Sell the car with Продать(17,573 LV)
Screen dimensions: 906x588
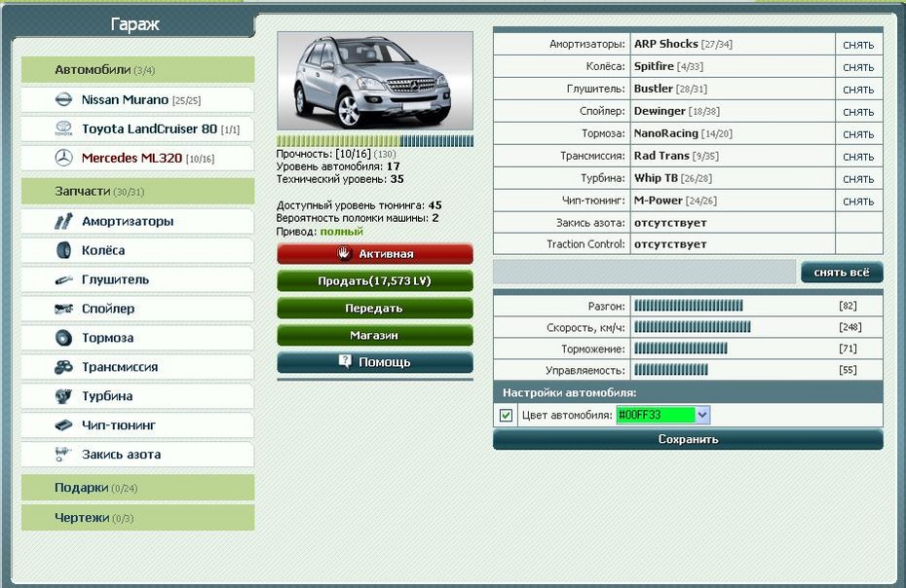(375, 280)
